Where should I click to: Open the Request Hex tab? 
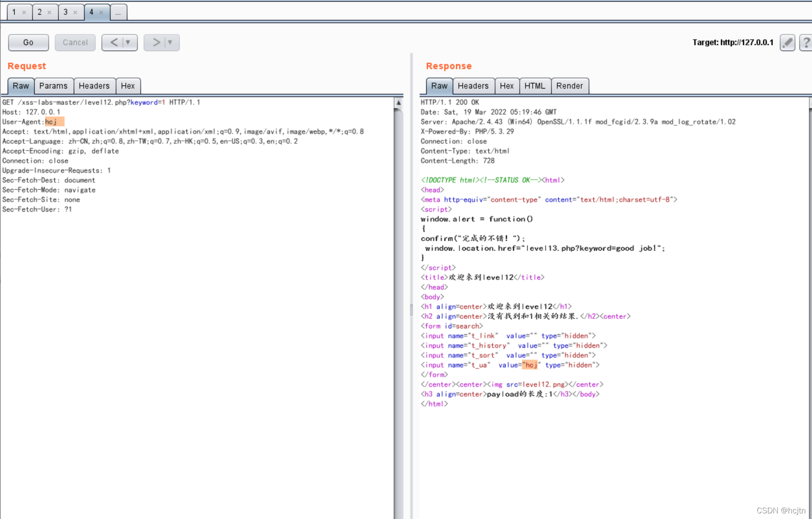[128, 86]
